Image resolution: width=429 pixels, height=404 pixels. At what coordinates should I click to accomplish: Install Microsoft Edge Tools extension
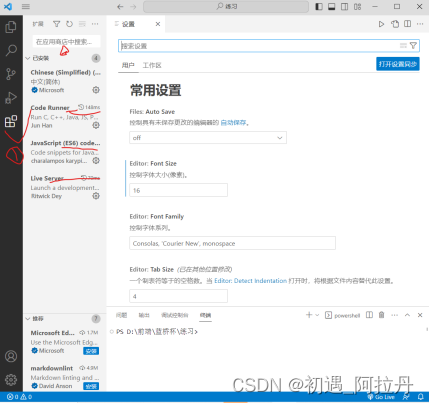[91, 351]
